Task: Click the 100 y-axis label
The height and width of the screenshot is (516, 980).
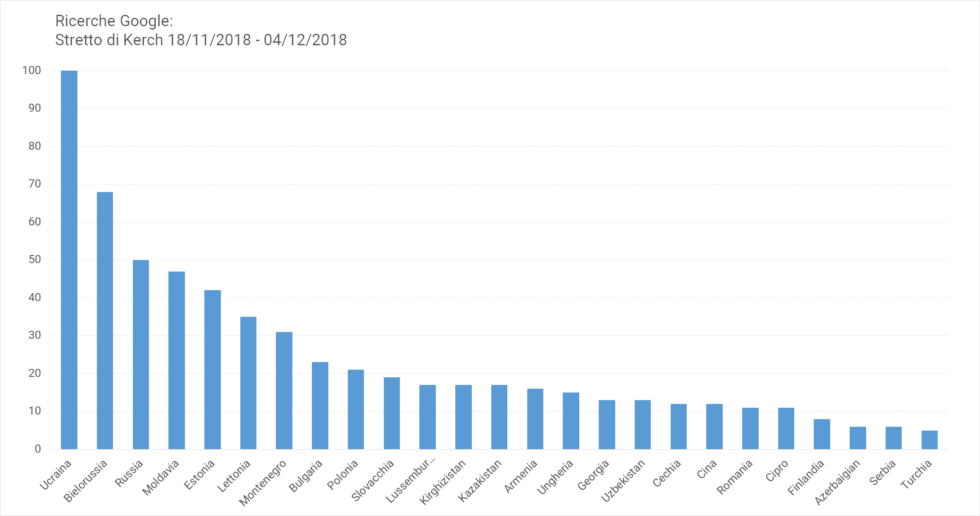Action: 32,70
